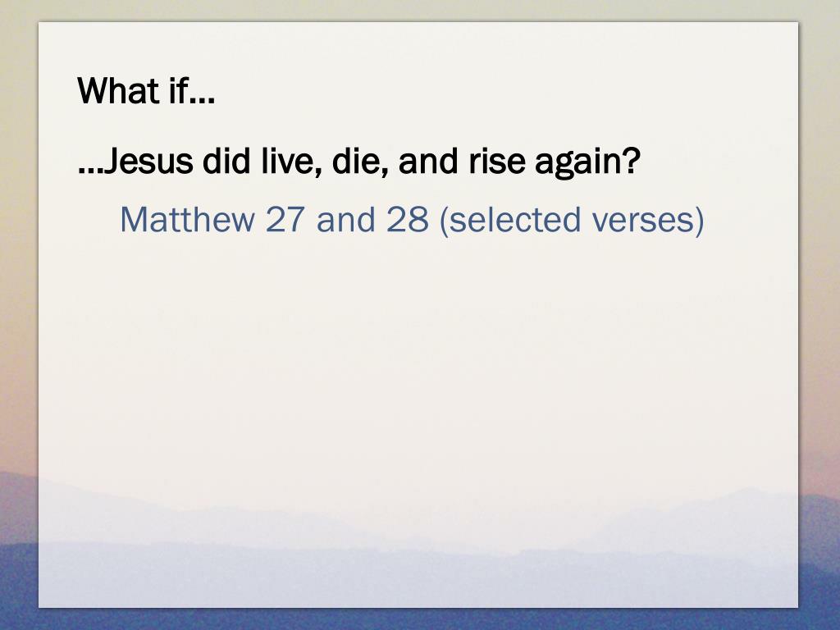The image size is (840, 630).
Task: Click the word "What" in the title
Action: [118, 90]
